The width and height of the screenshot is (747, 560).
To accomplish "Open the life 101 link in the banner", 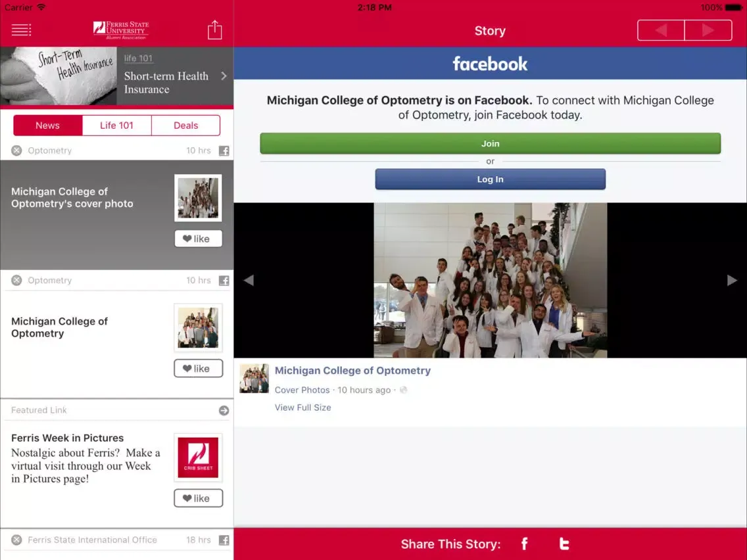I will [138, 58].
